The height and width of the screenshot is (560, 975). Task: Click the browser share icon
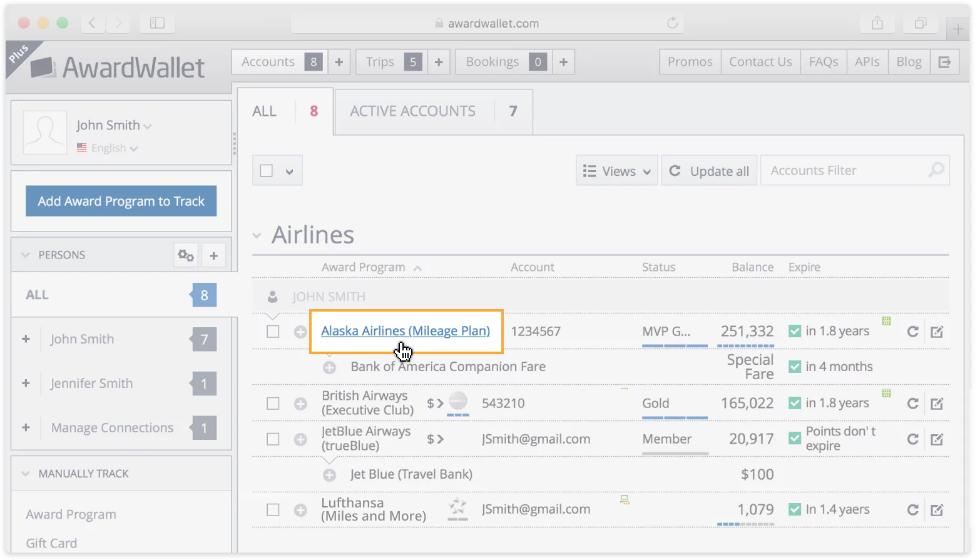pyautogui.click(x=877, y=23)
